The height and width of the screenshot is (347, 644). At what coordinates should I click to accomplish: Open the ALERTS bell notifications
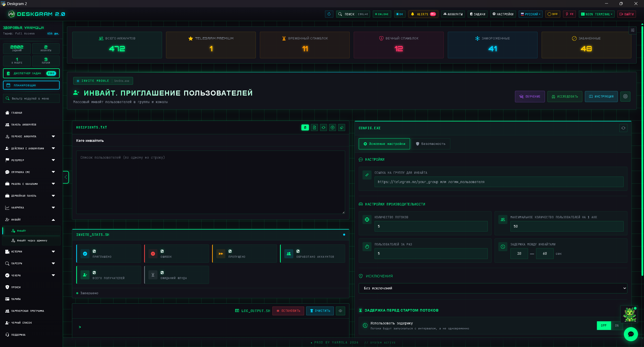423,14
